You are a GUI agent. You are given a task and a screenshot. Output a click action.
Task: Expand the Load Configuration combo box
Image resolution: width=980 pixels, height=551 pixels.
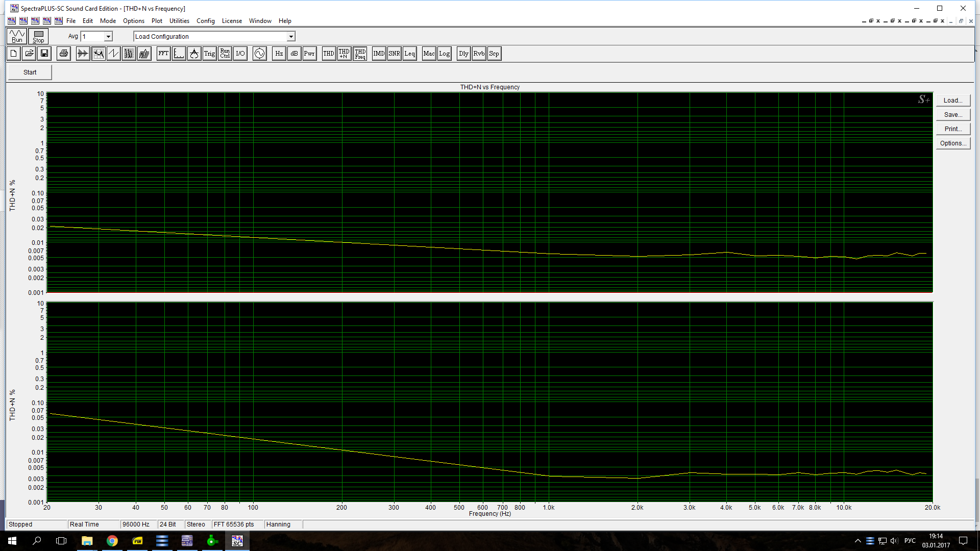290,37
